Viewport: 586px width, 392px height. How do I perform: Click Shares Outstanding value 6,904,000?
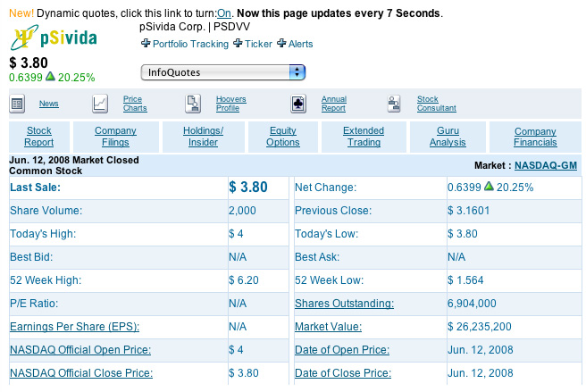tap(472, 304)
